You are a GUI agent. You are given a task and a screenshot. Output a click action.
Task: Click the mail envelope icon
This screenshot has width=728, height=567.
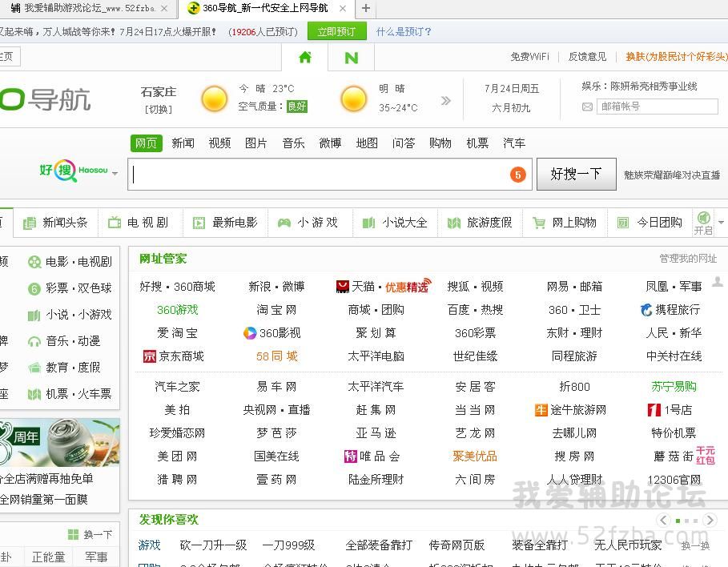coord(587,107)
